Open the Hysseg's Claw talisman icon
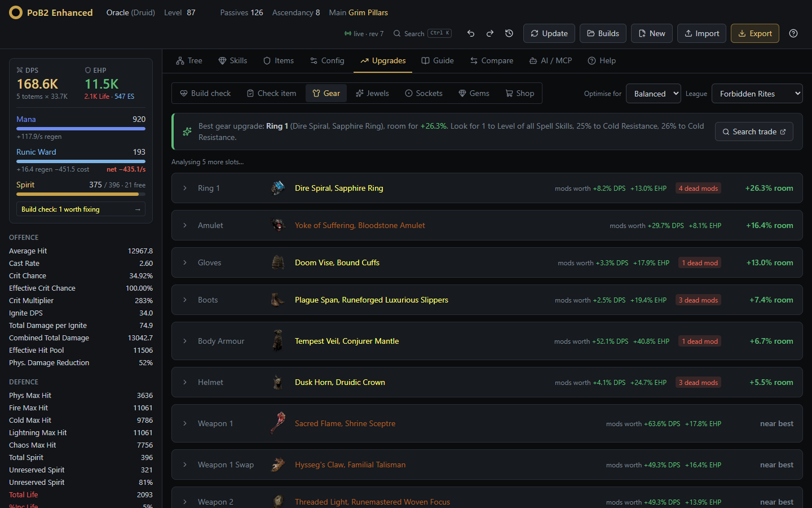The height and width of the screenshot is (508, 812). pyautogui.click(x=278, y=465)
